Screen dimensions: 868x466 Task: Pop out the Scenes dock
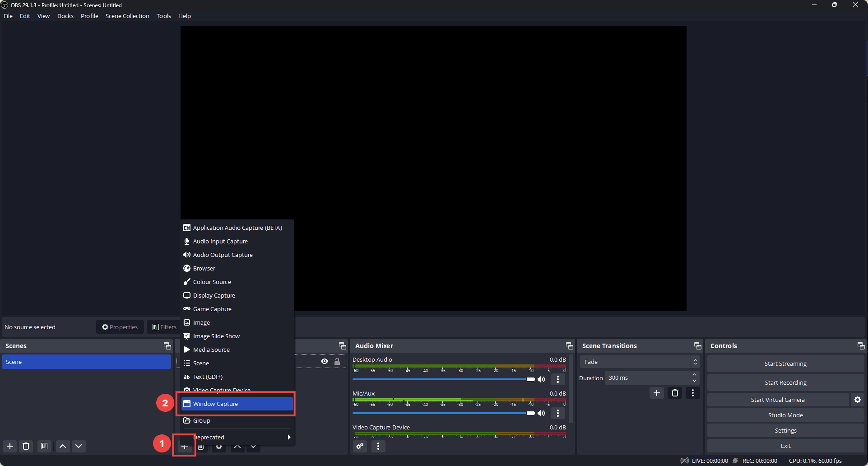(x=167, y=346)
